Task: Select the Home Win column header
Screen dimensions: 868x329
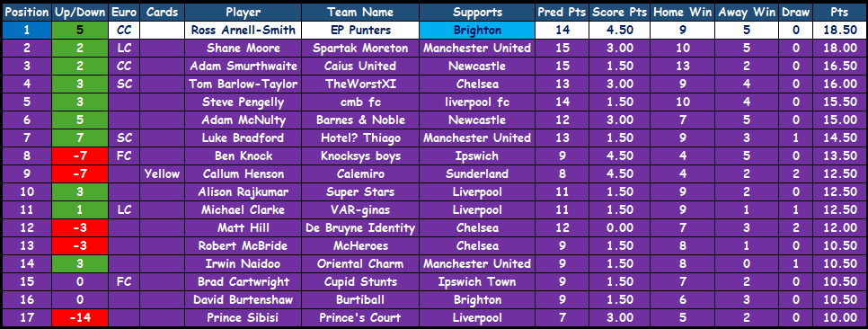Action: (683, 13)
